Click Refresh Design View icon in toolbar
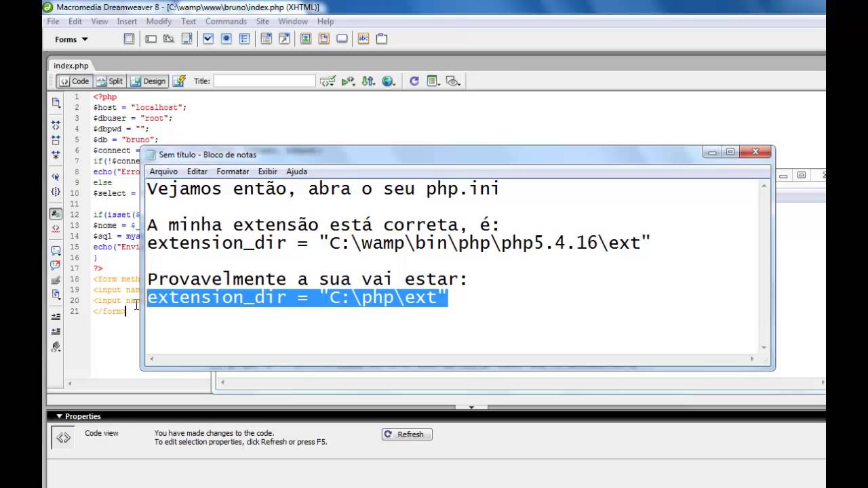The image size is (868, 488). [414, 81]
